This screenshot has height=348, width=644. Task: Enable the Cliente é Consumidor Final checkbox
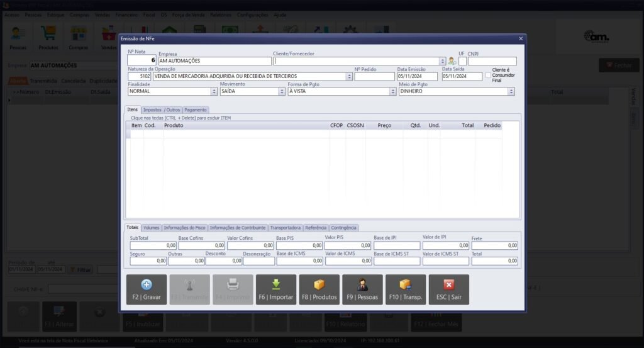click(488, 75)
